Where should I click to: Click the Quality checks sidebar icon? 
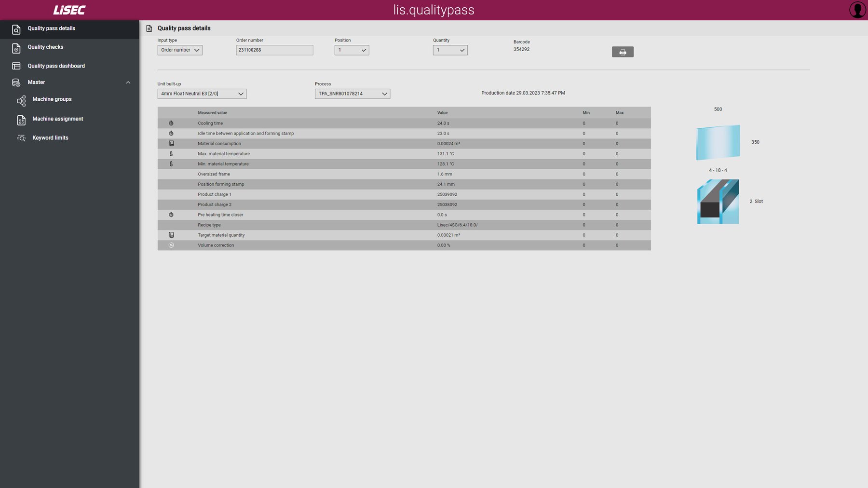pyautogui.click(x=16, y=48)
